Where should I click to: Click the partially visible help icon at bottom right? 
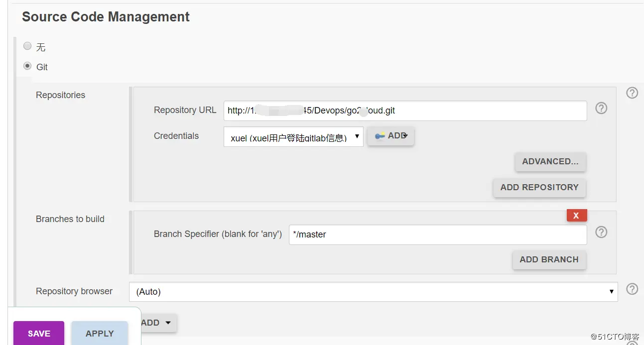click(632, 343)
